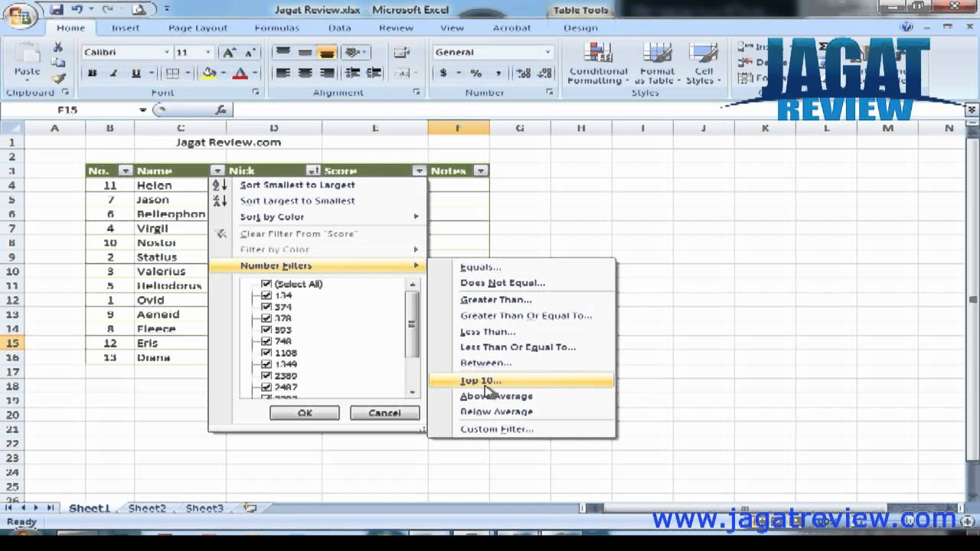The image size is (980, 551).
Task: Switch to the Insert ribbon tab
Action: pos(126,28)
